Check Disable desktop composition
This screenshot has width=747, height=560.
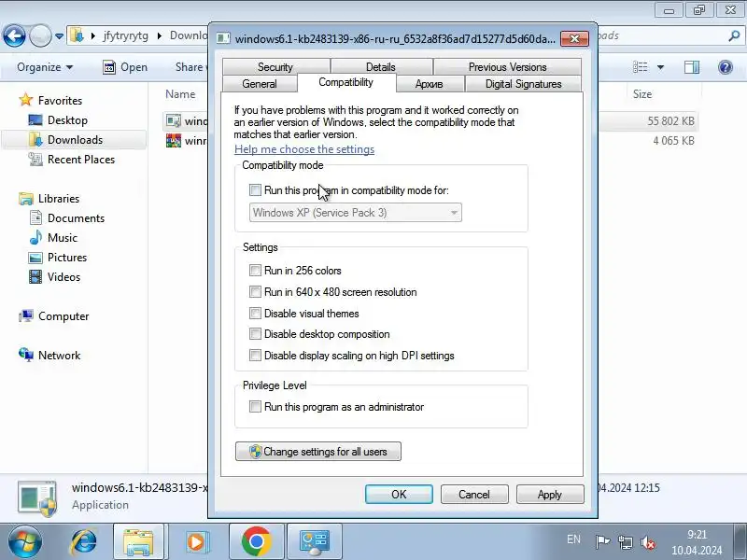click(255, 334)
